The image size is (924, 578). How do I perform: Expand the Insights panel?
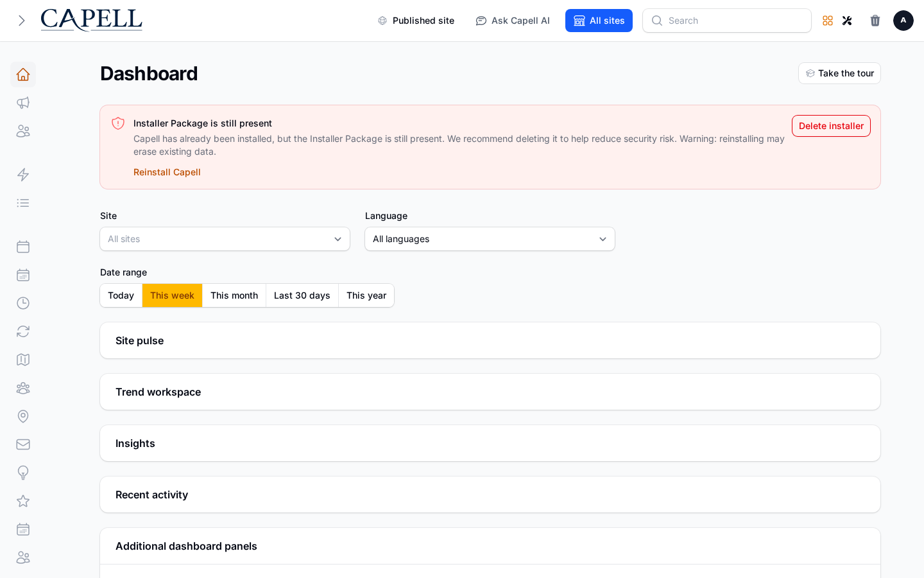click(x=490, y=443)
